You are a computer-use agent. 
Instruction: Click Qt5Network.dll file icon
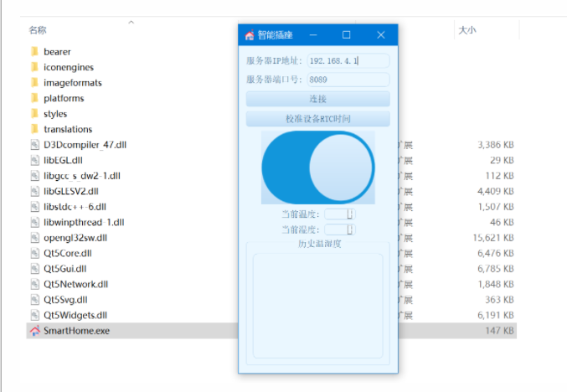[x=34, y=284]
